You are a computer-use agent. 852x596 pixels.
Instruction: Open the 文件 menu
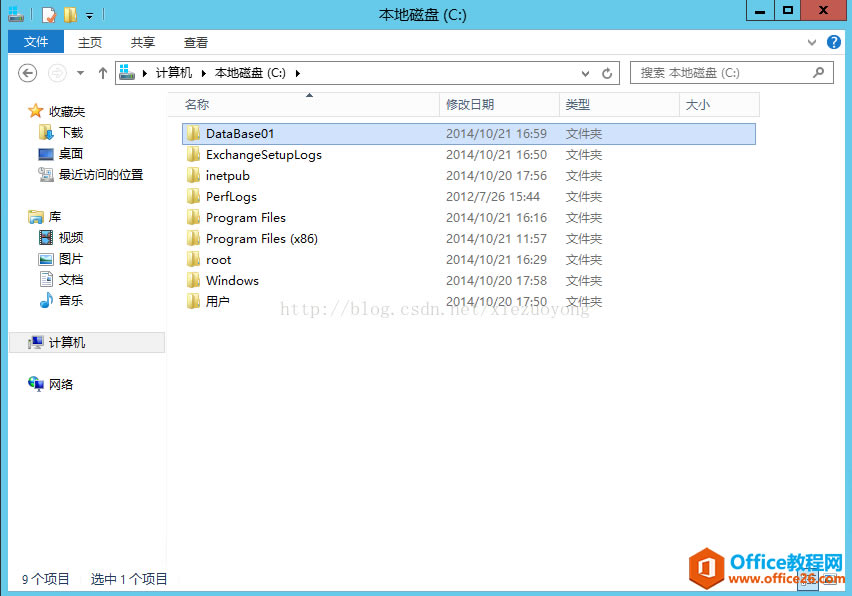point(35,42)
